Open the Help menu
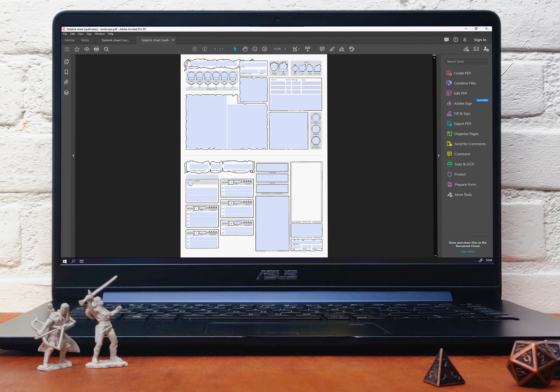 (111, 34)
